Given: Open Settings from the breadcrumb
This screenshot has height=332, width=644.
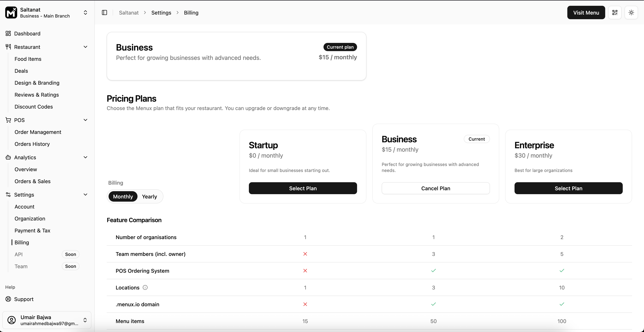Looking at the screenshot, I should coord(161,12).
